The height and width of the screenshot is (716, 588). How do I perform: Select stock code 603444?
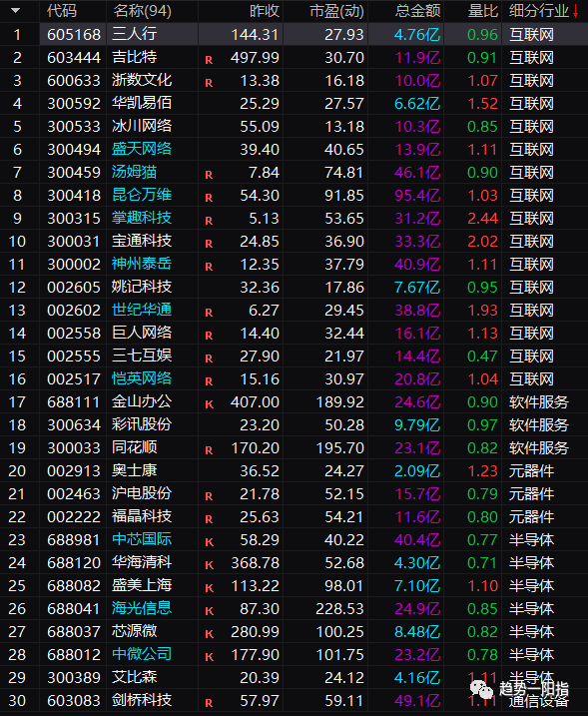(x=74, y=58)
